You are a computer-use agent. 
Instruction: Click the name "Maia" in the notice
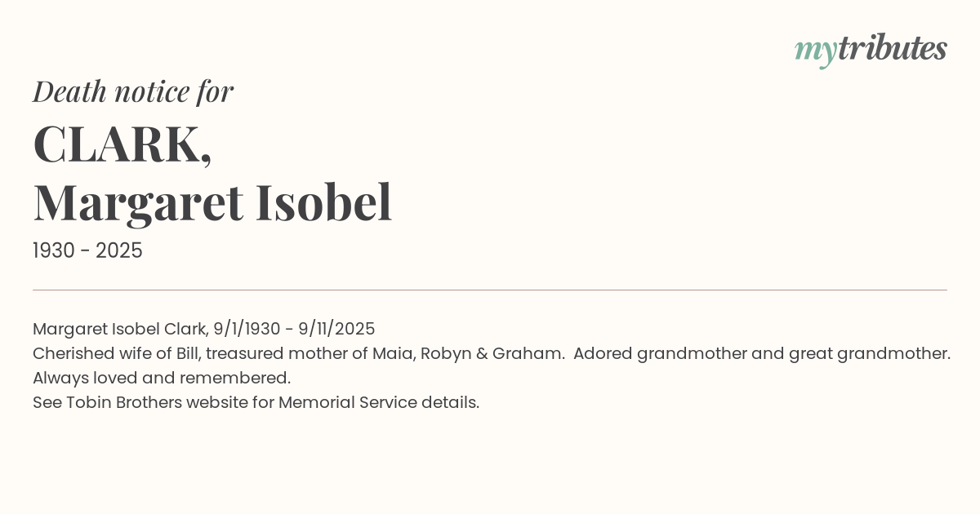point(391,353)
